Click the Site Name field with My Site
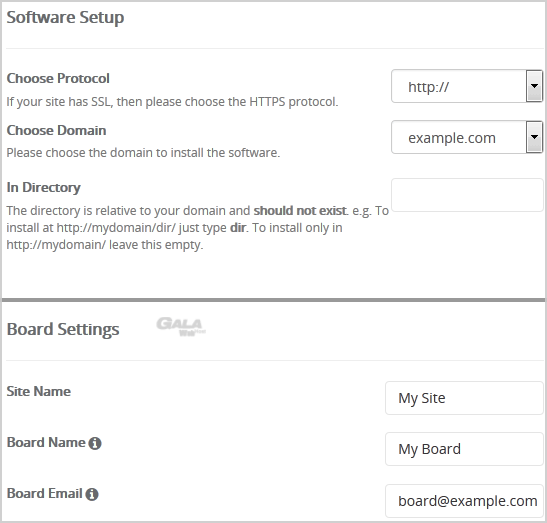547x523 pixels. pos(464,398)
